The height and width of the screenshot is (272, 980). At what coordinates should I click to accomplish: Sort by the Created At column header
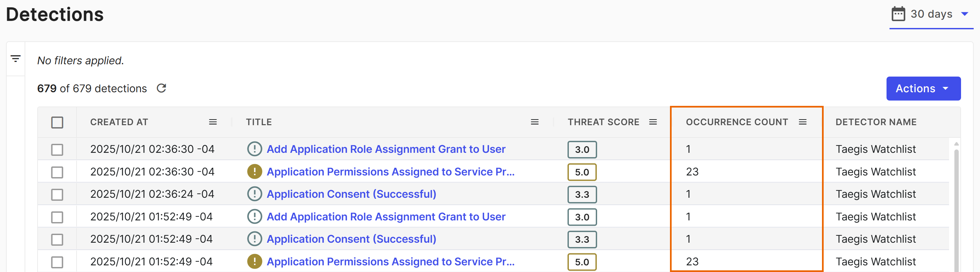pos(119,122)
